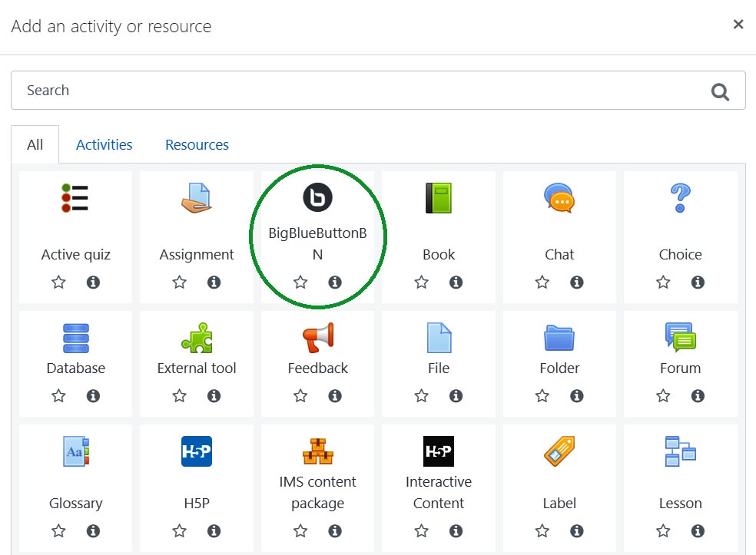Open the Resources tab
Image resolution: width=756 pixels, height=555 pixels.
(197, 145)
